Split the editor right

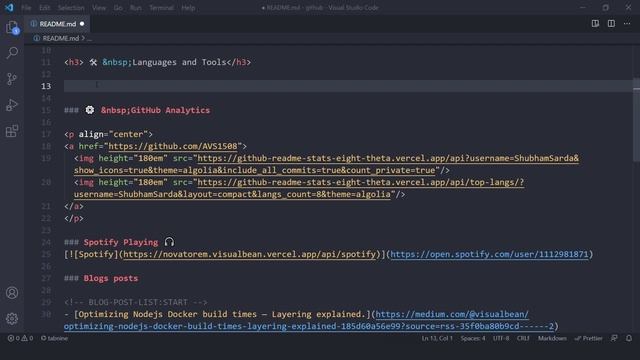[611, 24]
